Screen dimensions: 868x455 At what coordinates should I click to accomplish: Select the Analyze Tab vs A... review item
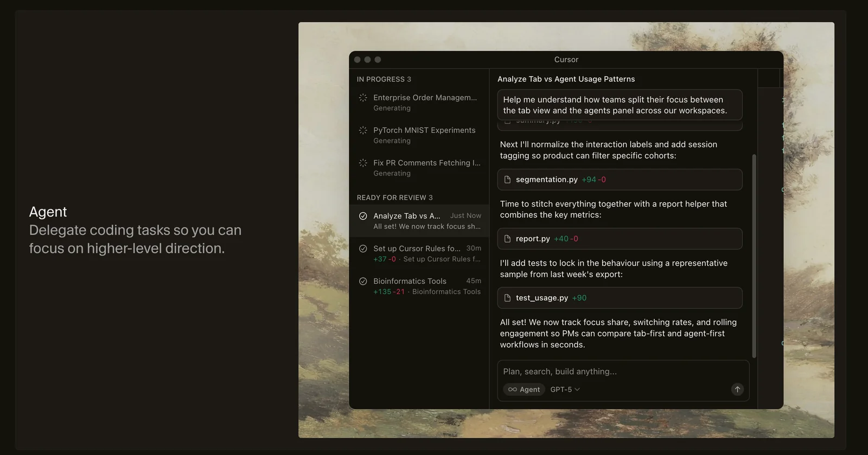(x=419, y=221)
